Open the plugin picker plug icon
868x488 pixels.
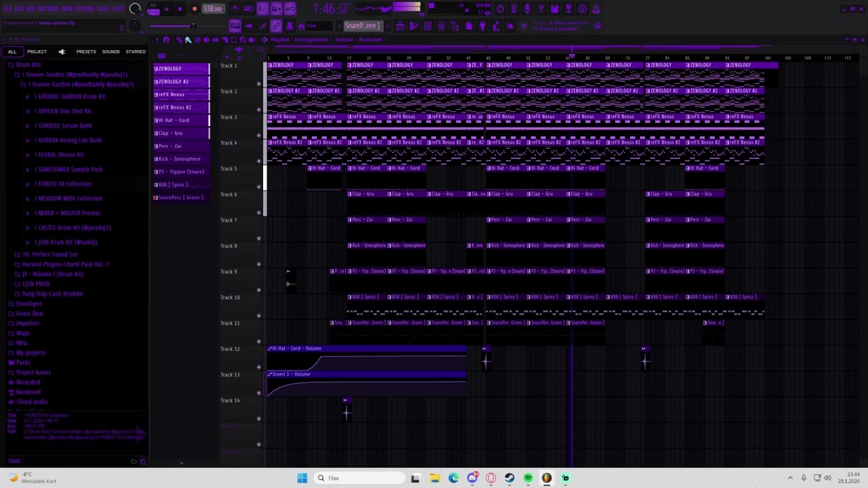(482, 26)
